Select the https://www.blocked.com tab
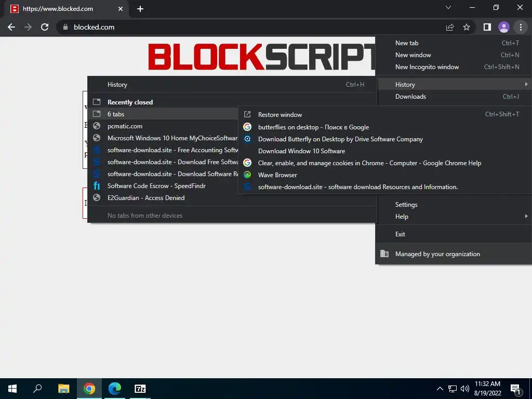Viewport: 532px width, 399px height. pos(67,9)
